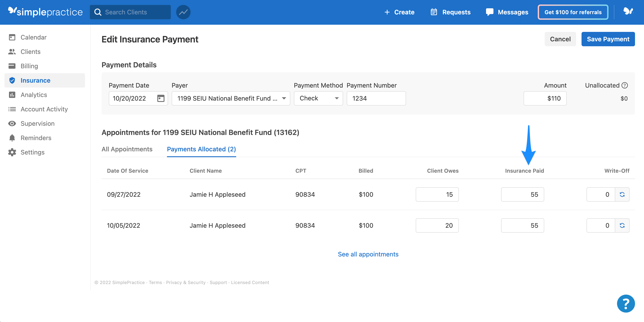
Task: Switch to the All Appointments tab
Action: point(127,149)
